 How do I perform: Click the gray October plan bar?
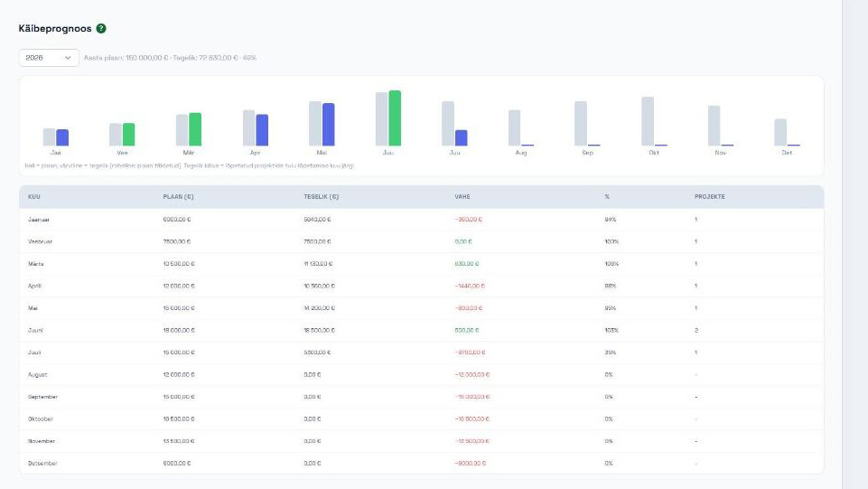point(648,121)
